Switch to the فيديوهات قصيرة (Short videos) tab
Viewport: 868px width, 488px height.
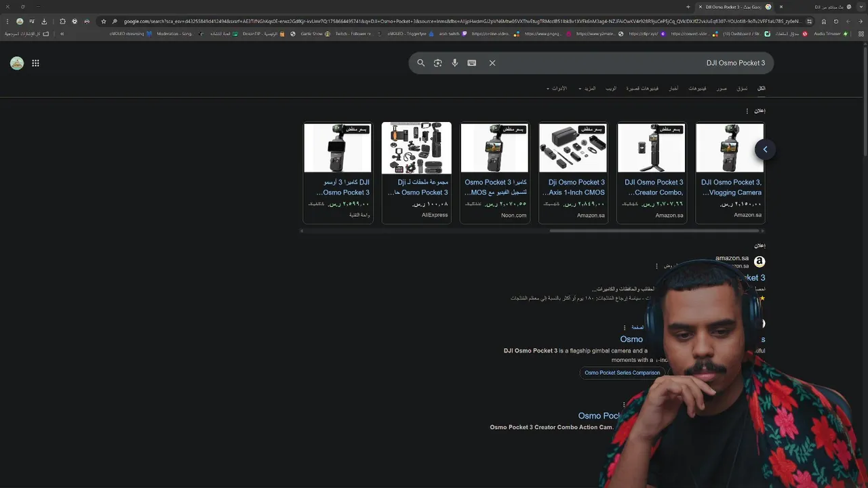[x=642, y=88]
